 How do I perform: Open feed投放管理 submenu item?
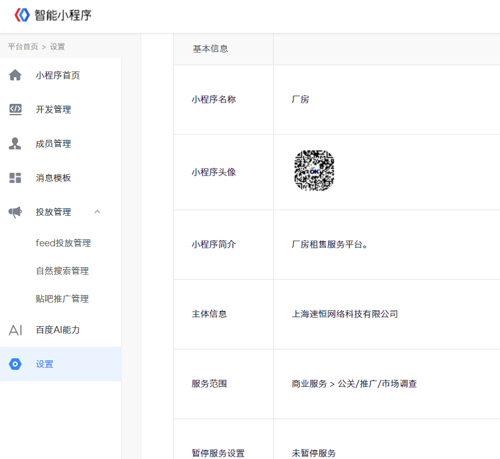point(63,243)
